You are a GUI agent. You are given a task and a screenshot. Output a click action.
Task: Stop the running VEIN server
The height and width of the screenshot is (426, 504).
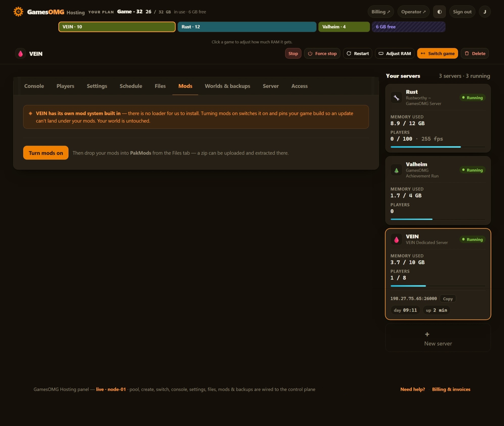293,54
